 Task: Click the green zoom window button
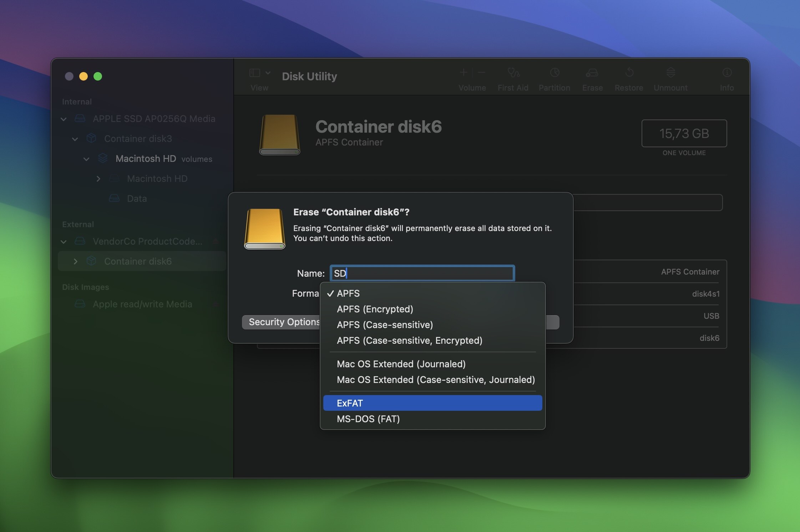(98, 76)
